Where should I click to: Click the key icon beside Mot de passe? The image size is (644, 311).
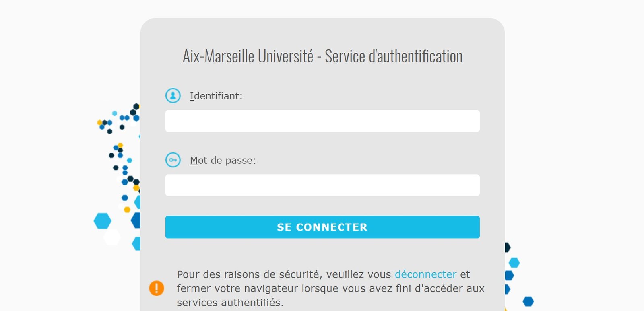coord(173,160)
